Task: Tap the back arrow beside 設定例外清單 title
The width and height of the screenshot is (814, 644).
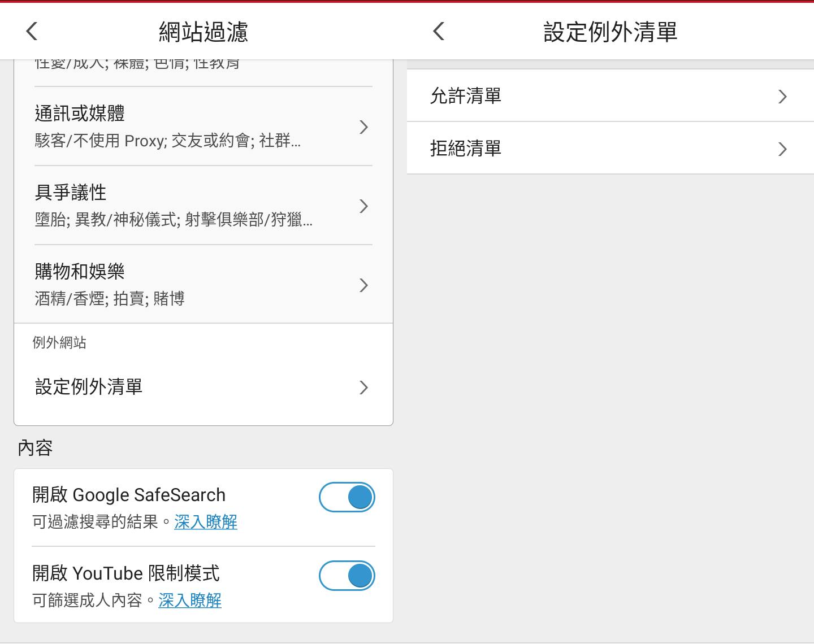Action: (439, 32)
